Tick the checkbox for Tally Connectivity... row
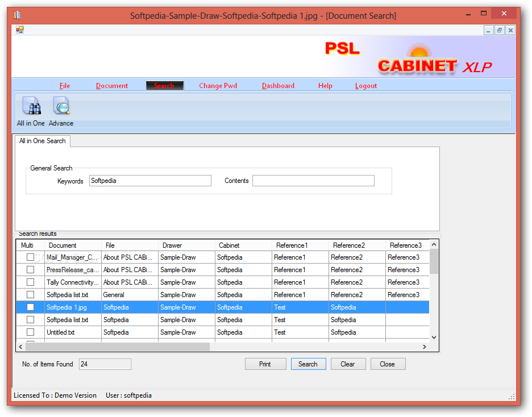 31,282
